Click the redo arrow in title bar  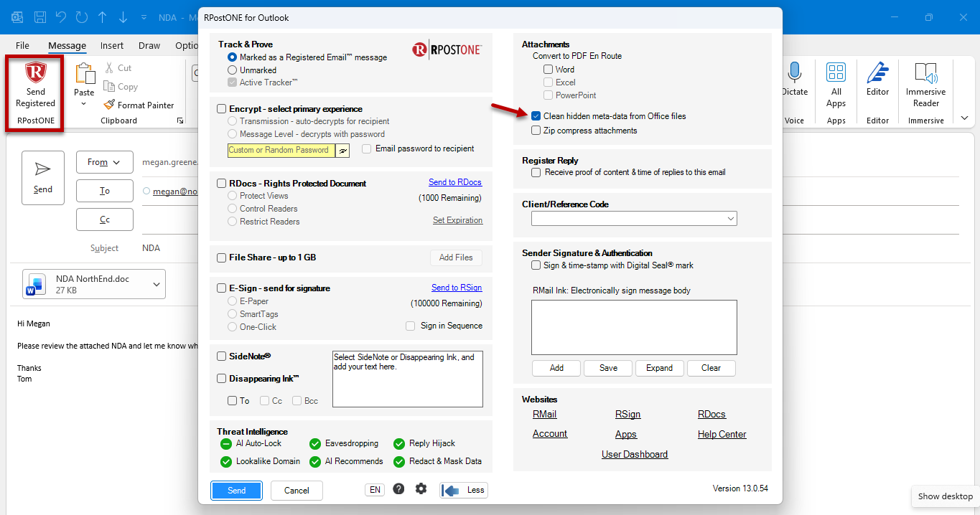(x=82, y=16)
